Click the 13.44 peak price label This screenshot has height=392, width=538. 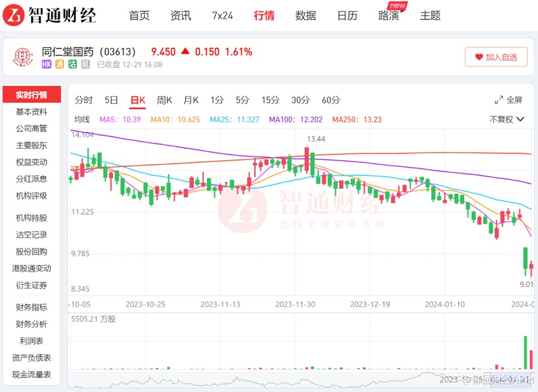pos(316,139)
